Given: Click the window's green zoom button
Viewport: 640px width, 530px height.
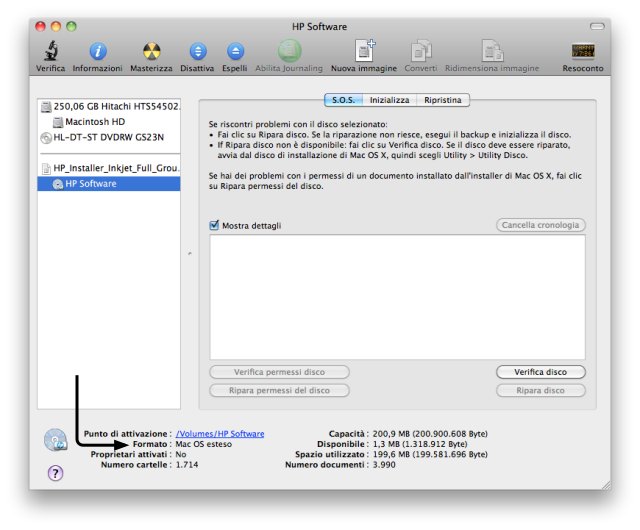Looking at the screenshot, I should point(71,27).
